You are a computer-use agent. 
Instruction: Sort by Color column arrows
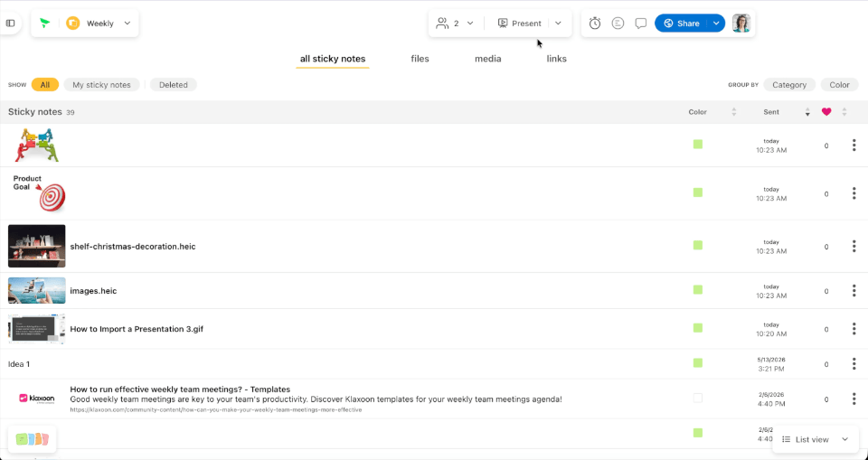[734, 112]
